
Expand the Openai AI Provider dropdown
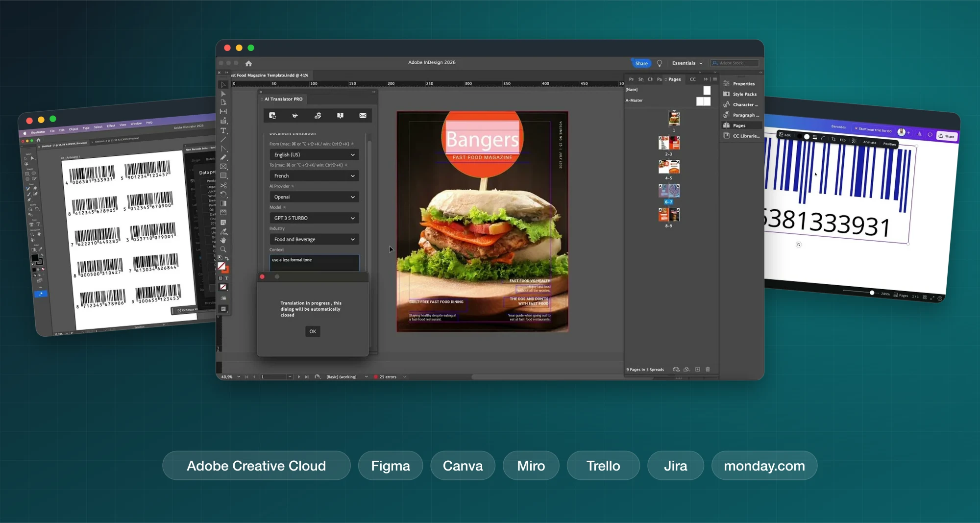point(314,197)
